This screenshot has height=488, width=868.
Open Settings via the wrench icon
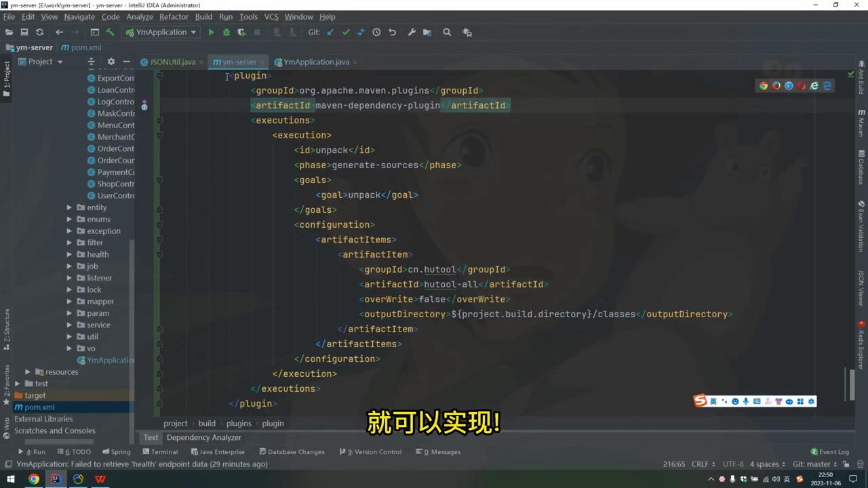point(412,33)
